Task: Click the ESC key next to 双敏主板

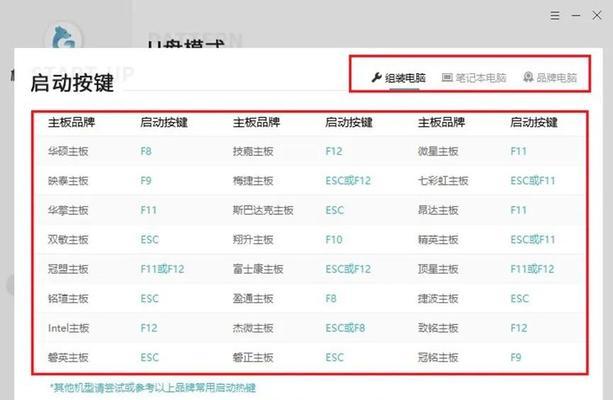Action: coord(150,240)
